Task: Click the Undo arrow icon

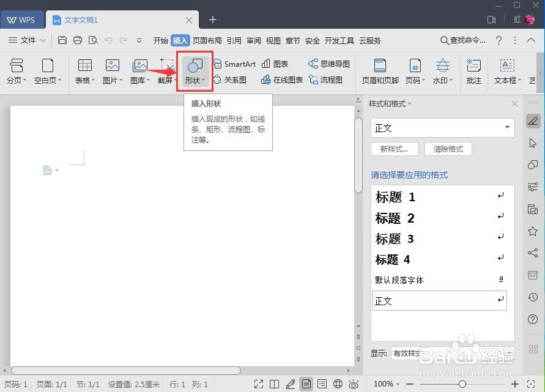Action: (108, 40)
